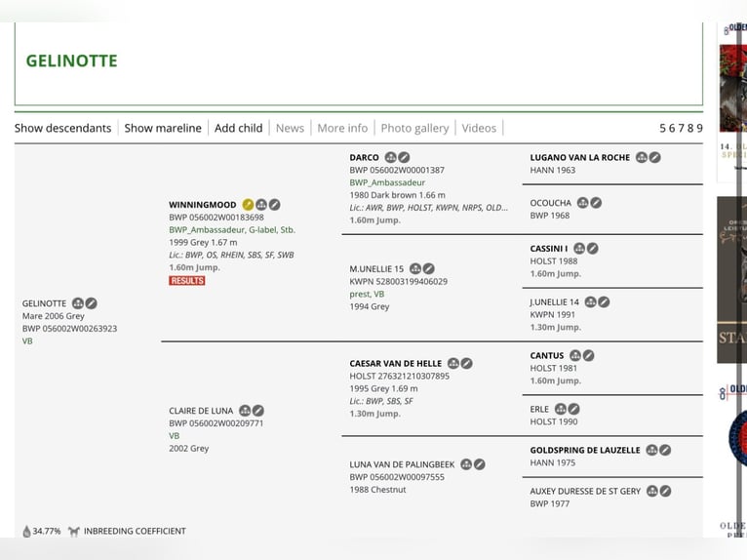The image size is (747, 560).
Task: Open the Show descendants tab
Action: [x=62, y=128]
